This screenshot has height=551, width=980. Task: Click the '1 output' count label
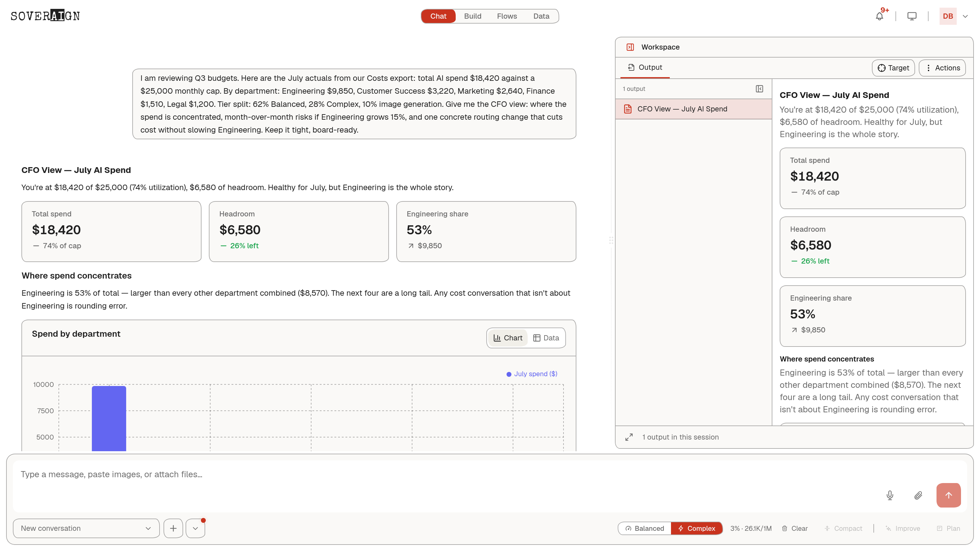click(x=634, y=88)
